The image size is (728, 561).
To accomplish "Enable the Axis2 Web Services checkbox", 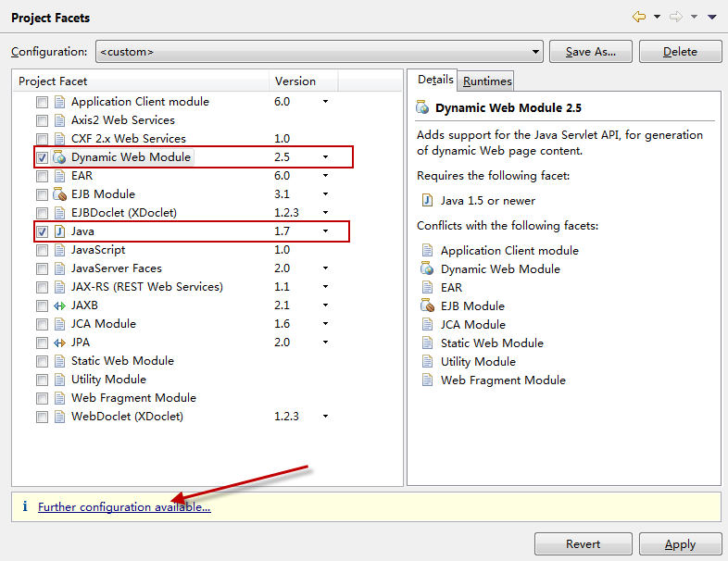I will point(42,120).
